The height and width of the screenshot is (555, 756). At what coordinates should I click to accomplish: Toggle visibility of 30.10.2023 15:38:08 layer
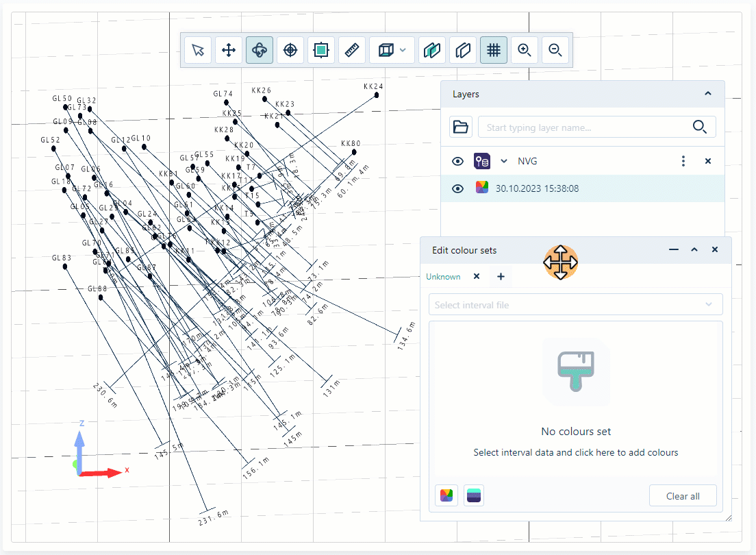(458, 188)
